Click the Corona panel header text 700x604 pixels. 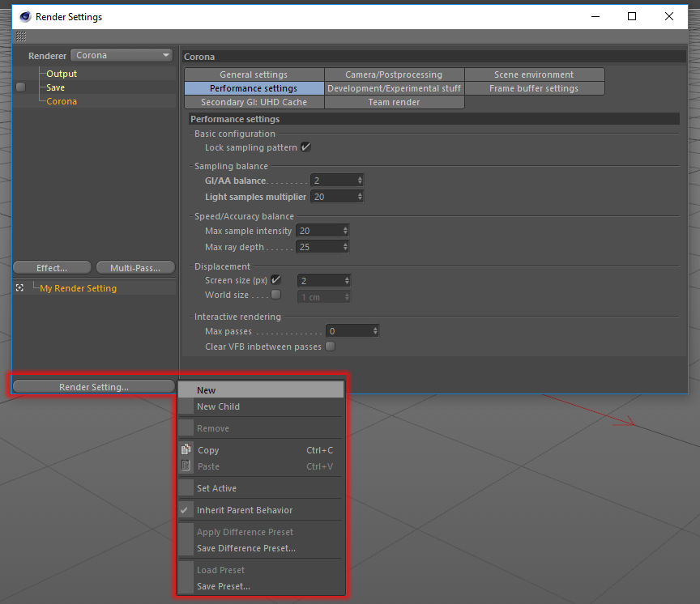point(199,57)
